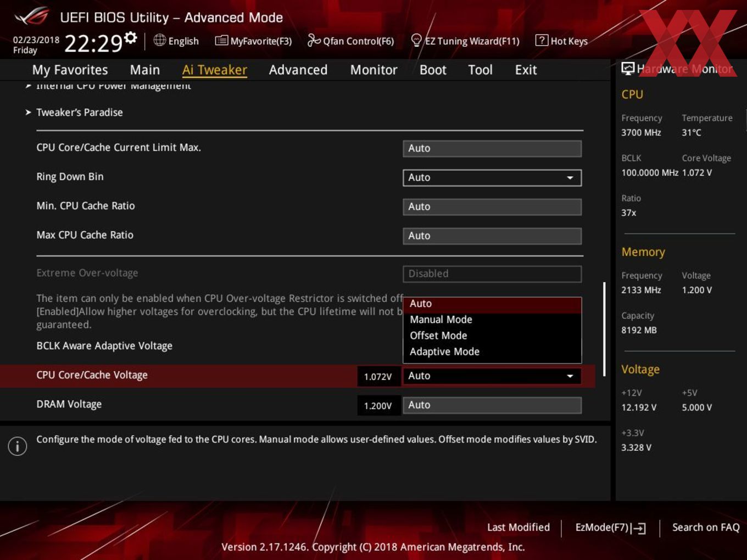Screen dimensions: 747x560
Task: Click memory capacity 8192 MB value
Action: click(x=639, y=330)
